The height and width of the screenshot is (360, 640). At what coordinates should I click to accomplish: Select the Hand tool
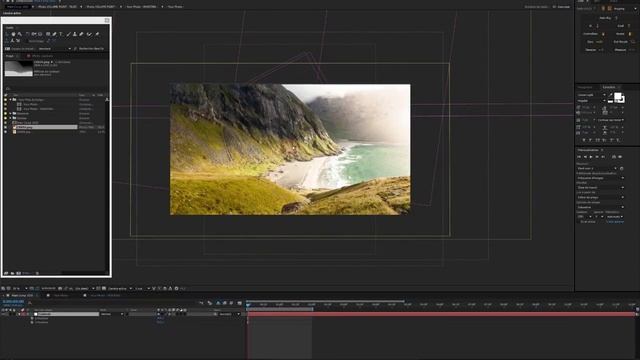click(13, 34)
